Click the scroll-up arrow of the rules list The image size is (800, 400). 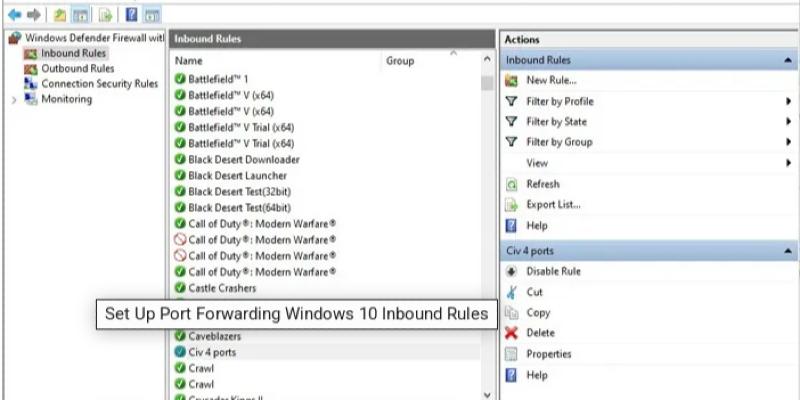click(x=487, y=60)
